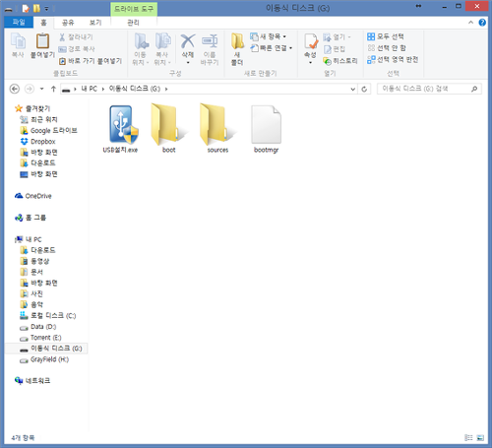
Task: Open 최근 위치 in favorites
Action: (x=38, y=120)
